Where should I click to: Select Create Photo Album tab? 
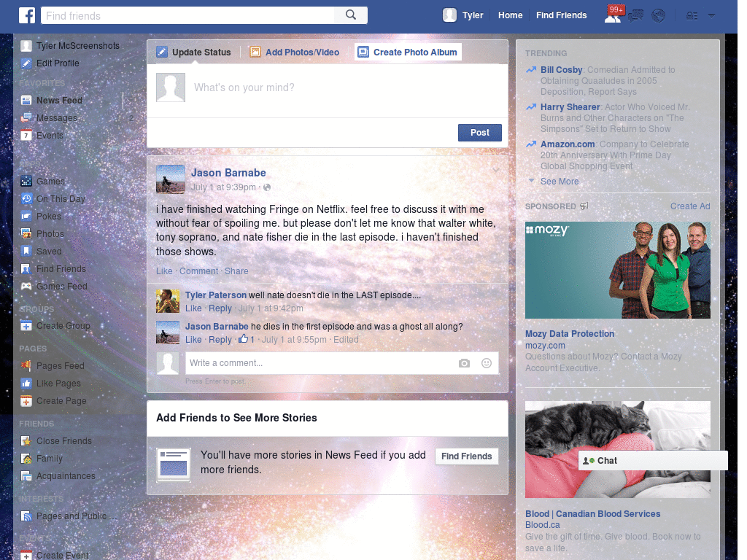coord(408,52)
